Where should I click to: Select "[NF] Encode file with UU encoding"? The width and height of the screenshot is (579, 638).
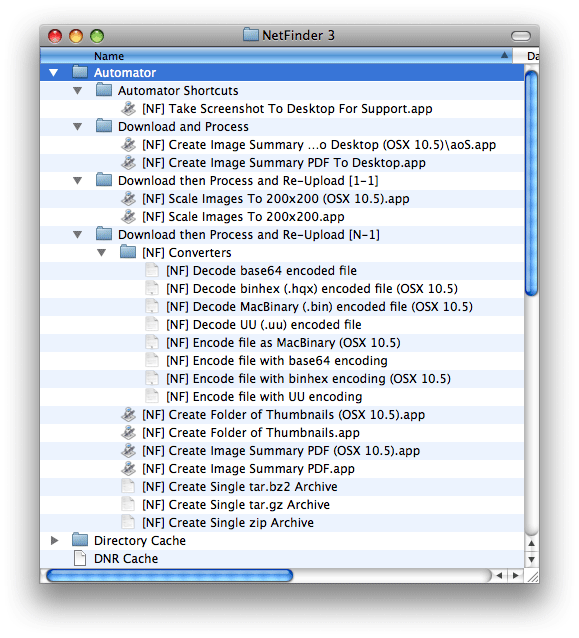pyautogui.click(x=282, y=396)
